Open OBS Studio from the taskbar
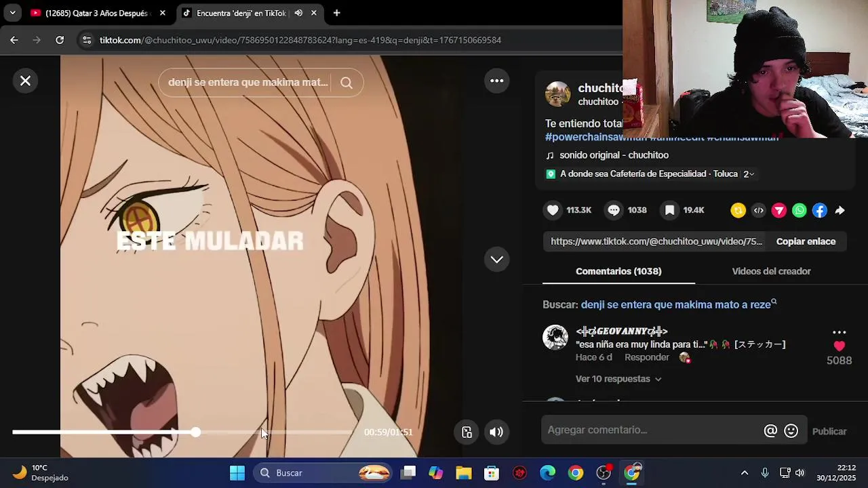Screen dimensions: 868x488 [604, 473]
